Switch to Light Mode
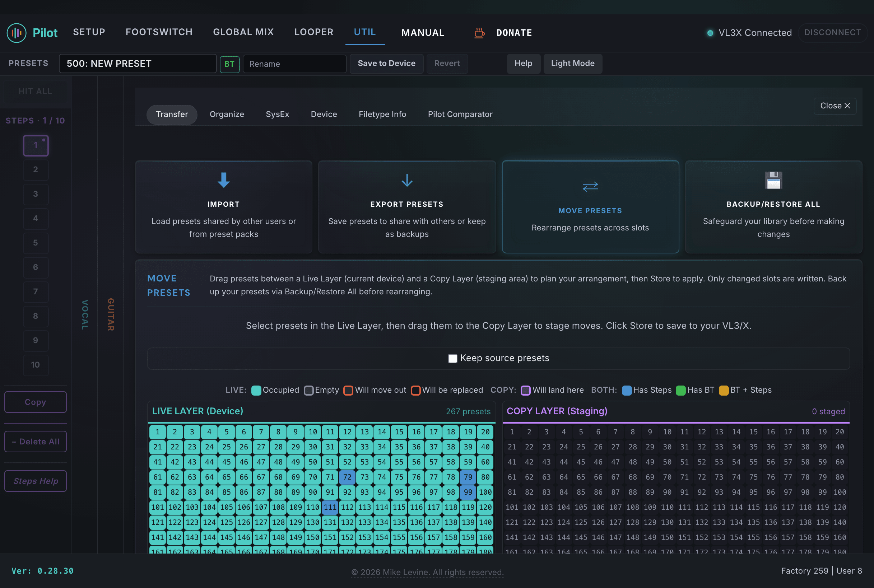The width and height of the screenshot is (874, 588). click(572, 64)
